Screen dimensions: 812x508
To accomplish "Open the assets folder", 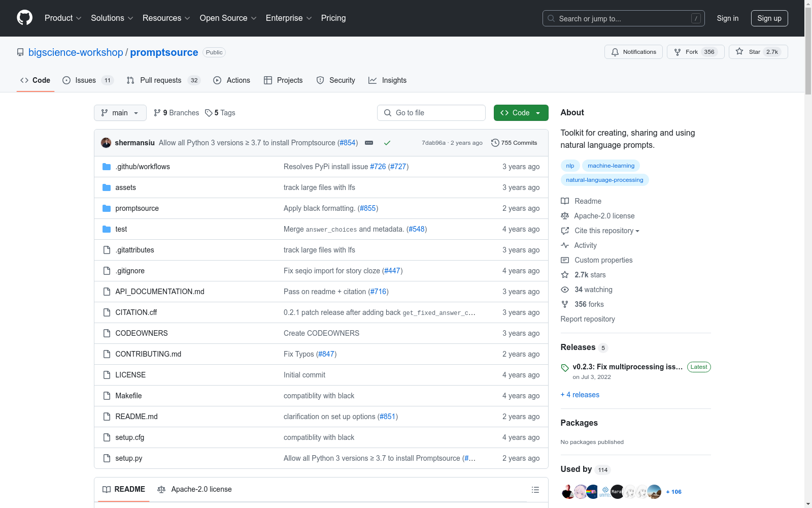I will coord(125,187).
